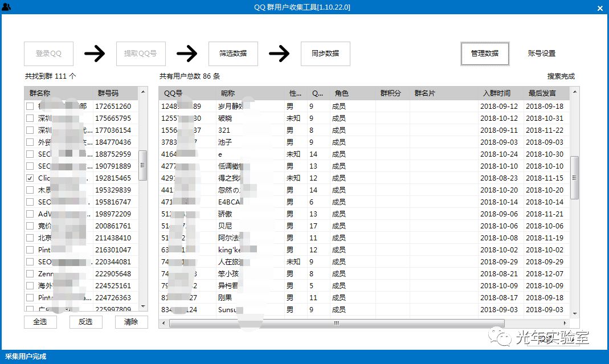609x364 pixels.
Task: Click group number 222905648
Action: coord(113,274)
